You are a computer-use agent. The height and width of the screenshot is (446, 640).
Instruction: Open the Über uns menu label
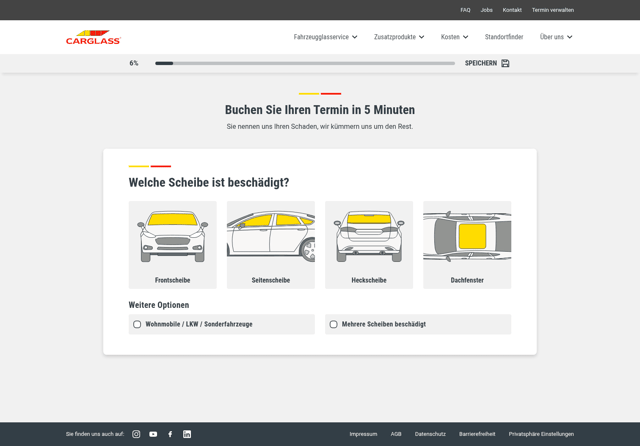(x=552, y=37)
